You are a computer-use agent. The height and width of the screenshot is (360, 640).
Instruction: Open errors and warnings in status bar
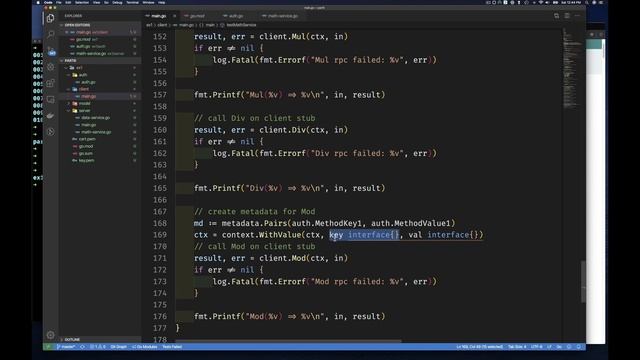coord(98,347)
